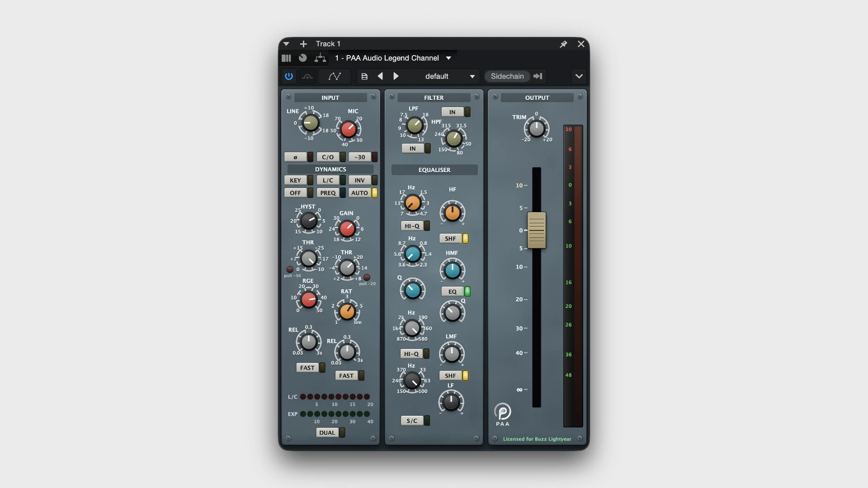Click the blue HMF Q knob

pyautogui.click(x=412, y=291)
